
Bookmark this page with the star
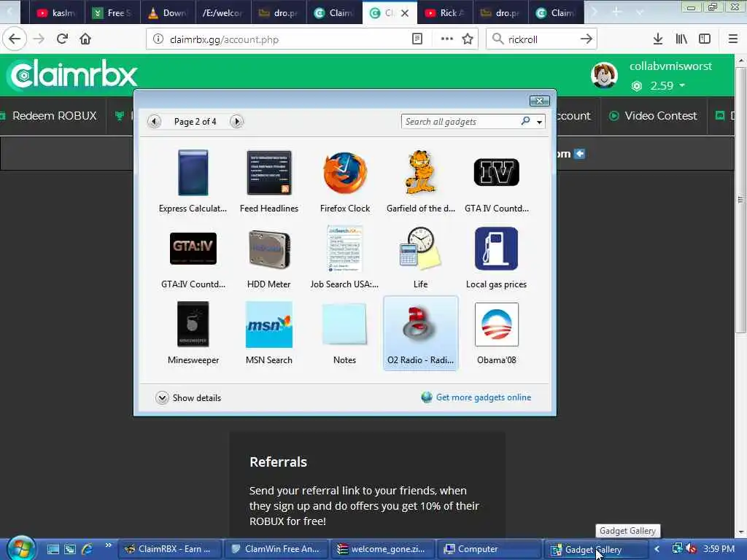point(468,39)
